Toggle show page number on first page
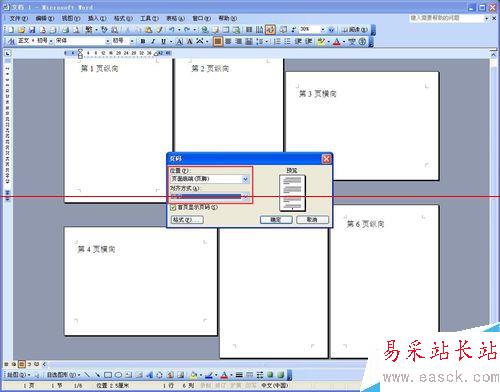Viewport: 500px width, 392px height. coord(173,208)
